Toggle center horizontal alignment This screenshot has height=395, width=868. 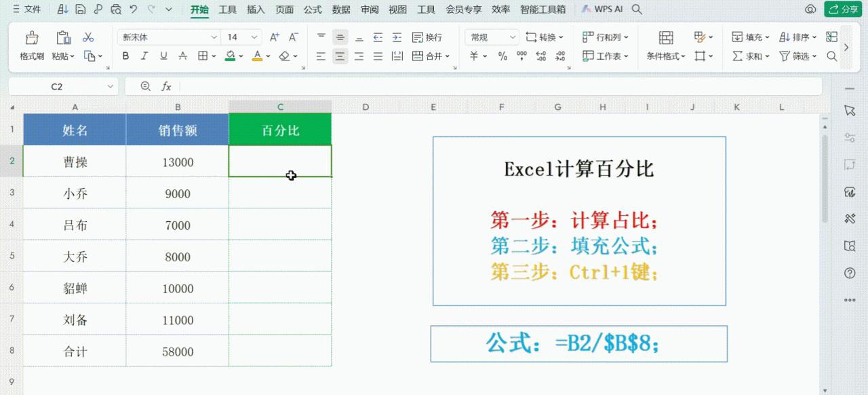340,56
